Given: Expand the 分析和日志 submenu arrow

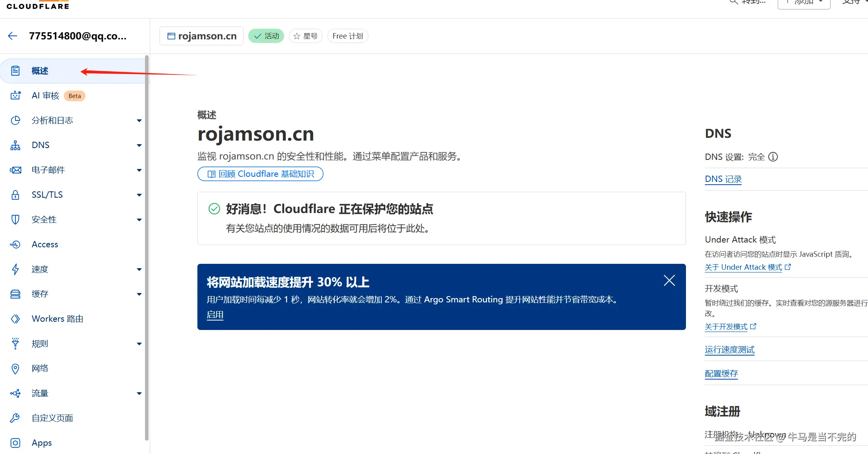Looking at the screenshot, I should click(x=139, y=120).
